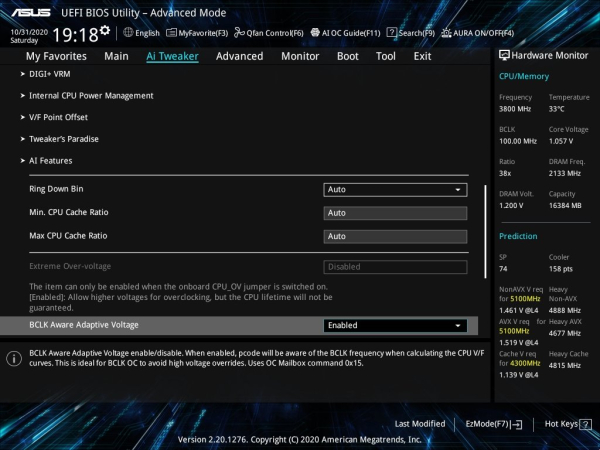Open BCLK Aware Adaptive Voltage dropdown
Image resolution: width=600 pixels, height=450 pixels.
[395, 326]
